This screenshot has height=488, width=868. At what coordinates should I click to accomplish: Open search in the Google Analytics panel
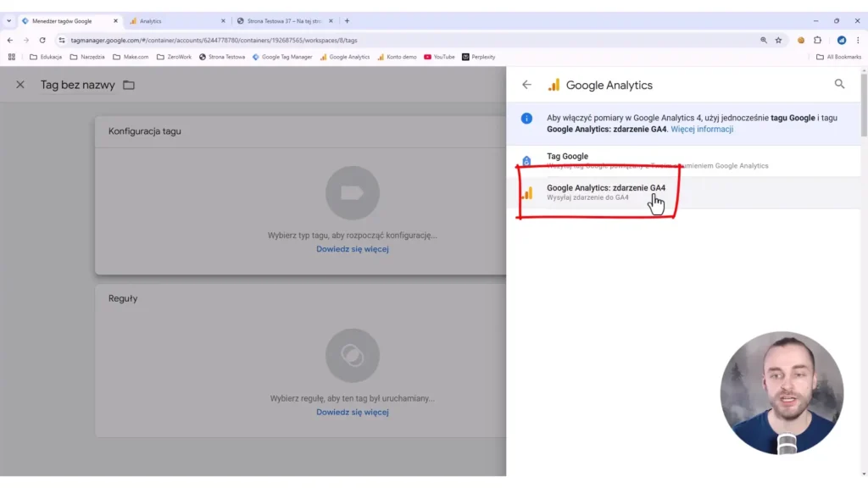coord(839,84)
